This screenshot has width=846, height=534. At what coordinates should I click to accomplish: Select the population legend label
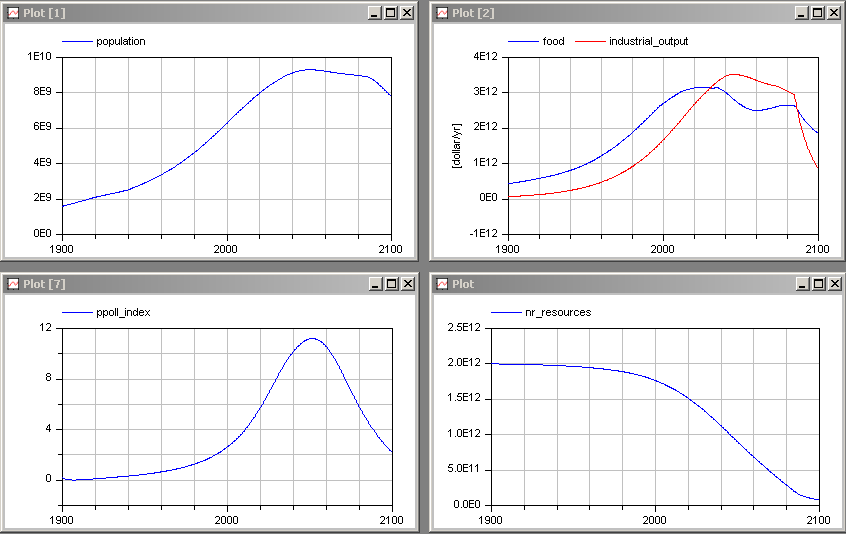click(x=120, y=42)
